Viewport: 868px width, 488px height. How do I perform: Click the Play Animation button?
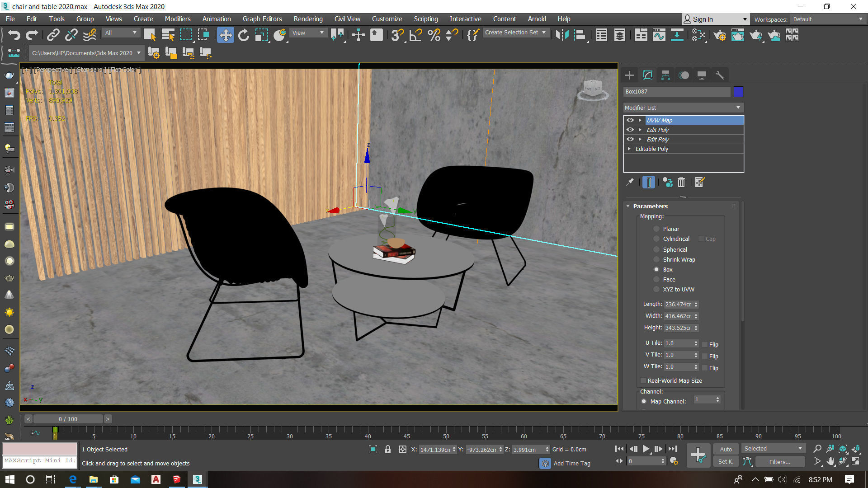point(646,449)
